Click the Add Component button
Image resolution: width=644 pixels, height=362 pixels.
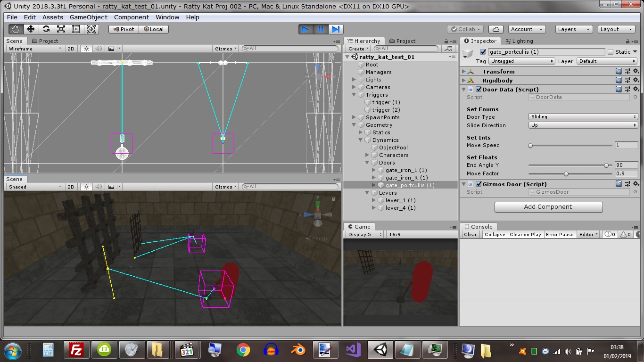(x=549, y=207)
